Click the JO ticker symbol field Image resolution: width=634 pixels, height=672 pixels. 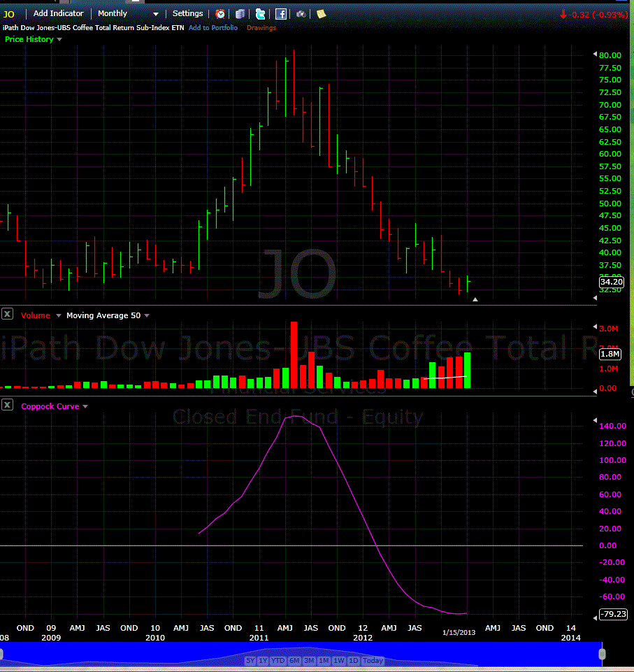[x=10, y=14]
